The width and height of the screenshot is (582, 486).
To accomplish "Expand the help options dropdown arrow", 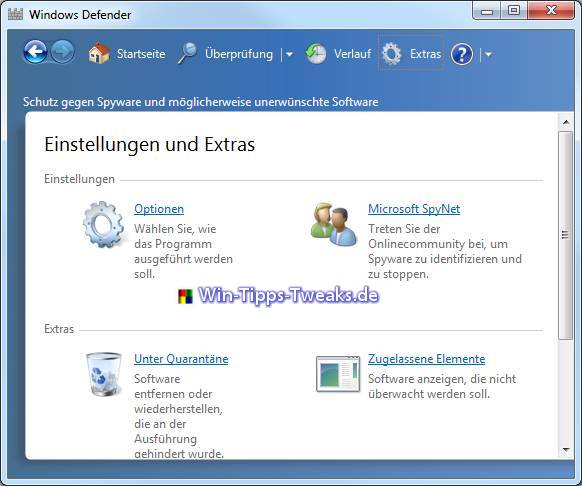I will tap(488, 55).
